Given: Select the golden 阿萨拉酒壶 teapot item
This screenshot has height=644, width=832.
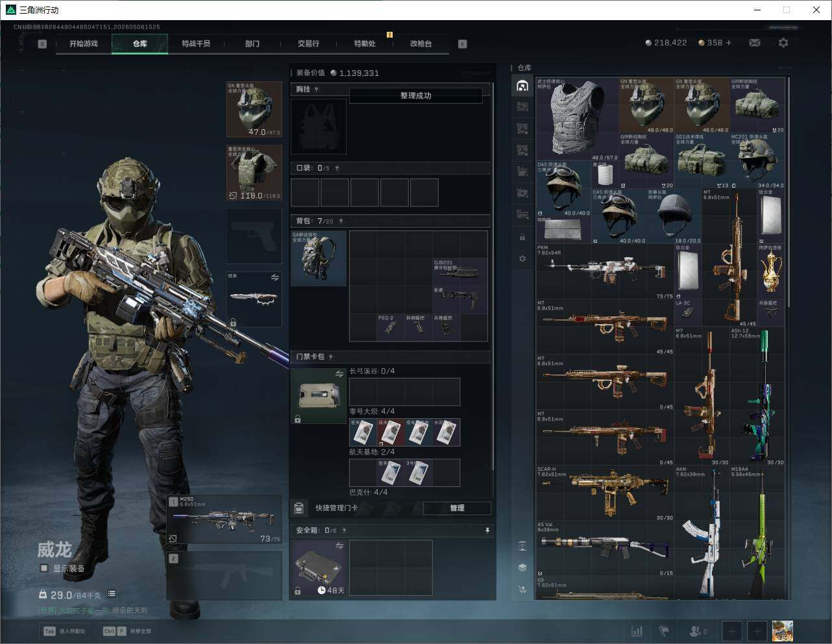Looking at the screenshot, I should click(x=771, y=272).
